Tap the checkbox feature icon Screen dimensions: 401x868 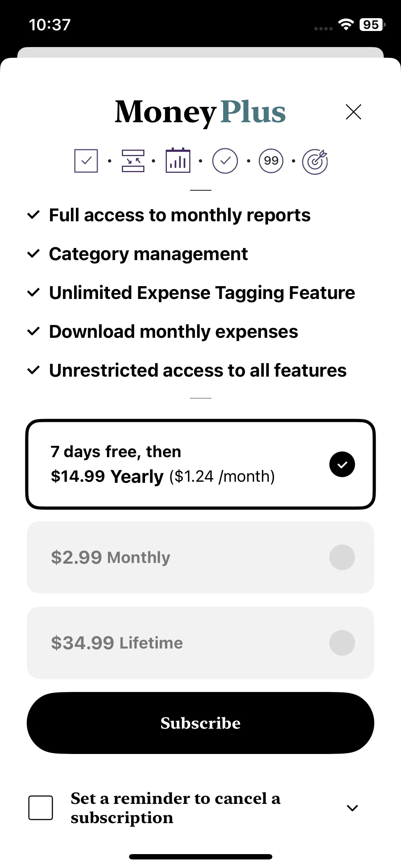[x=86, y=161]
